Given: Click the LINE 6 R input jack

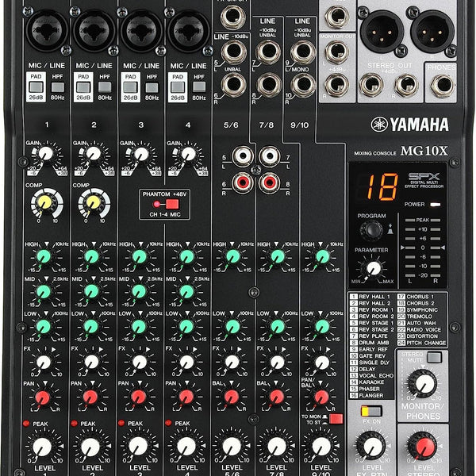Looking at the screenshot, I should click(x=234, y=85).
